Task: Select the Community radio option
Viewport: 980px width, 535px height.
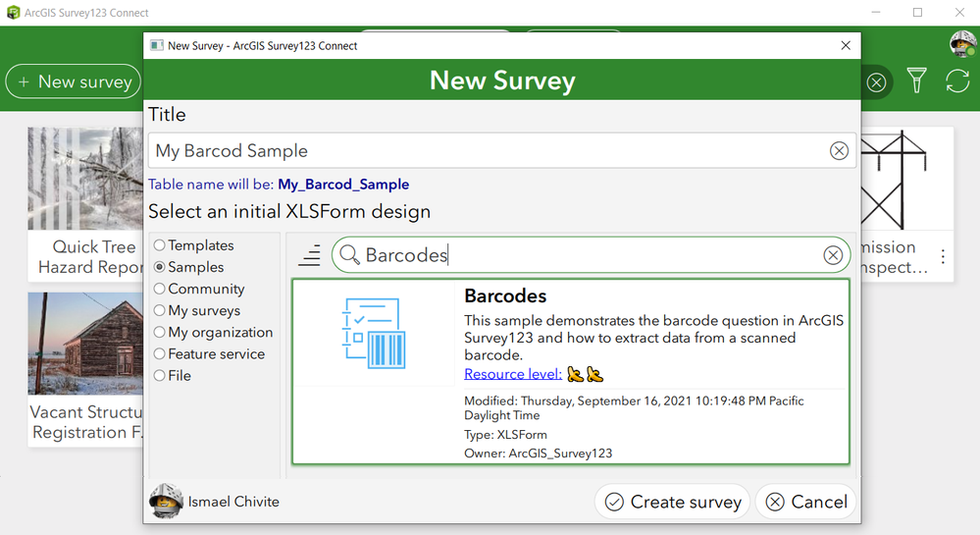Action: [x=160, y=289]
